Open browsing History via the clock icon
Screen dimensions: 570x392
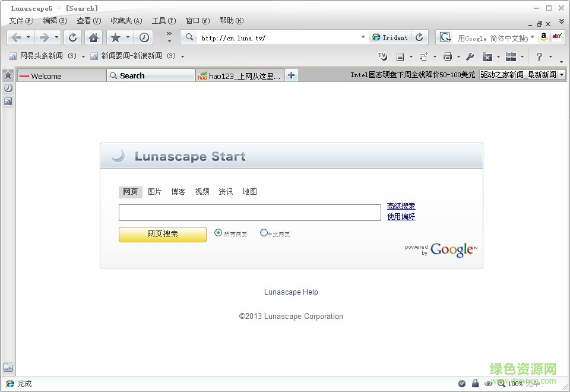coord(143,37)
